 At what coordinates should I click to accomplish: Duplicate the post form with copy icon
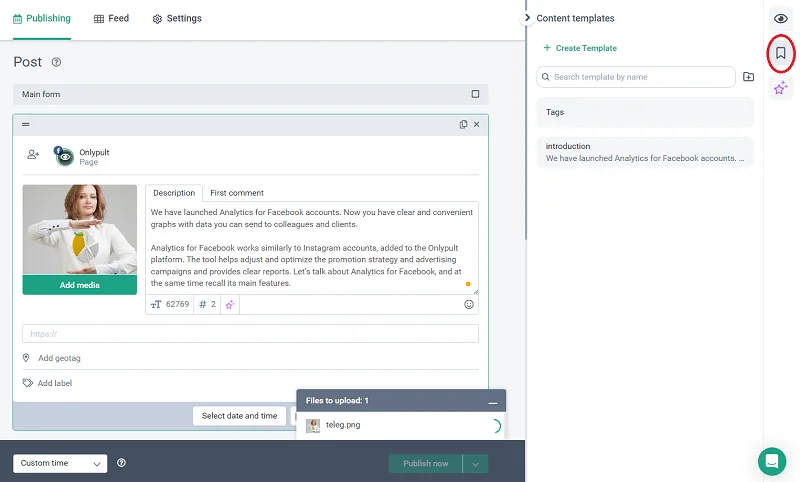[463, 125]
